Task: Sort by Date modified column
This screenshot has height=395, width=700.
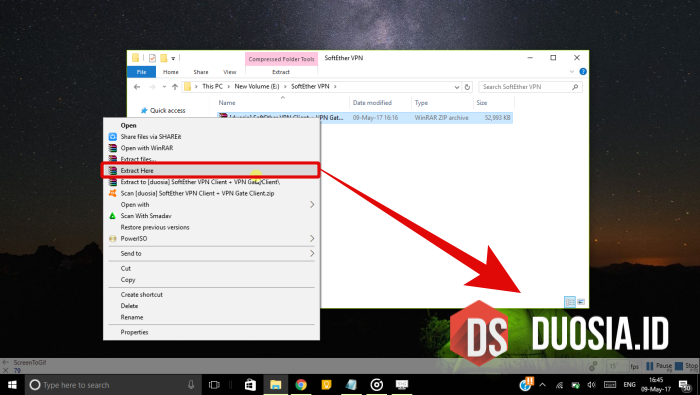Action: coord(372,103)
